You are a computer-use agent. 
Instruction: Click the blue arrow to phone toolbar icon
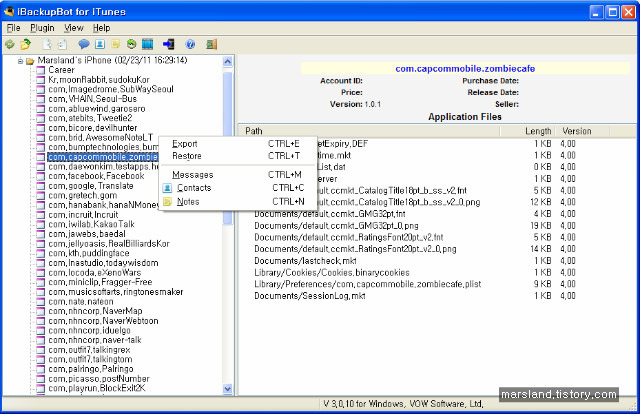pos(168,44)
